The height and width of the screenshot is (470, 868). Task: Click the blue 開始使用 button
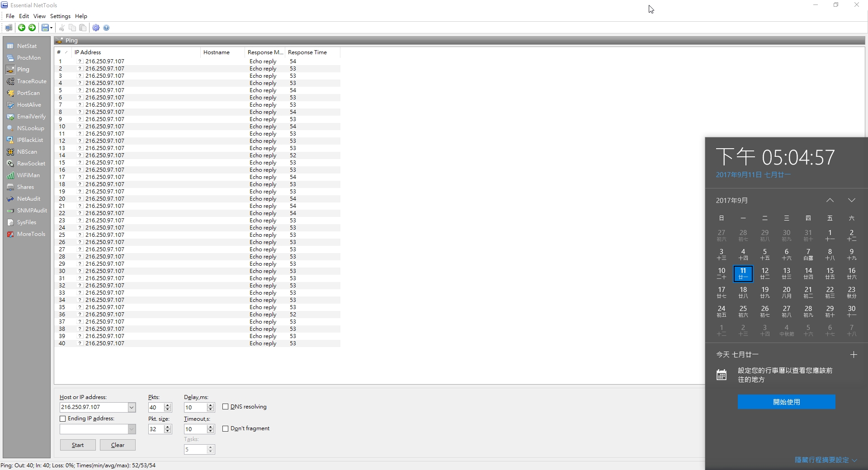[786, 402]
